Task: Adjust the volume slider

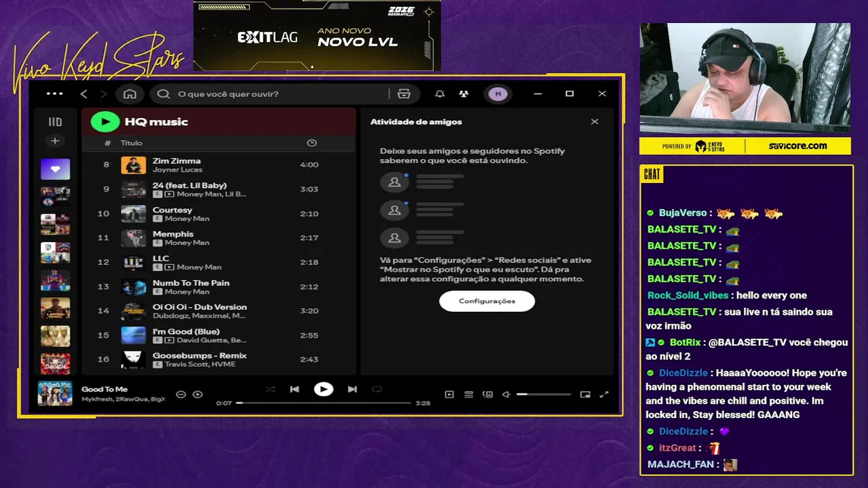Action: click(x=543, y=394)
